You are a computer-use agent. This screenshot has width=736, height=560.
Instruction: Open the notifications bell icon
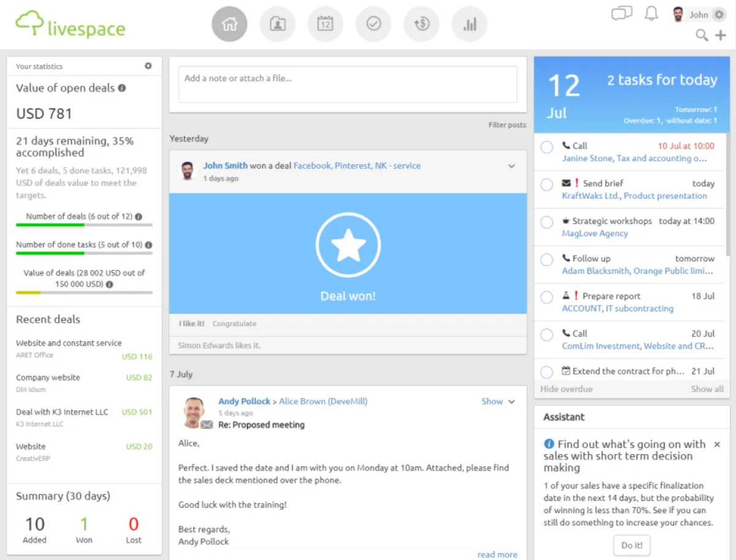point(651,13)
